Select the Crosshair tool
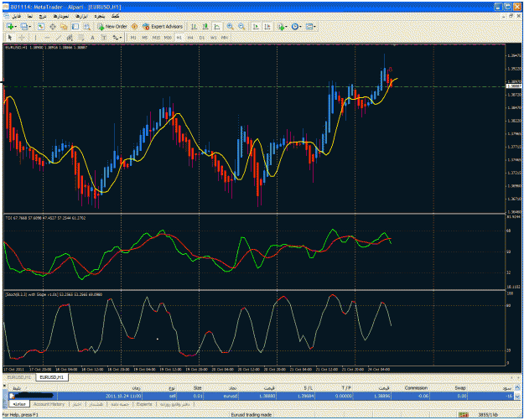 click(x=22, y=38)
